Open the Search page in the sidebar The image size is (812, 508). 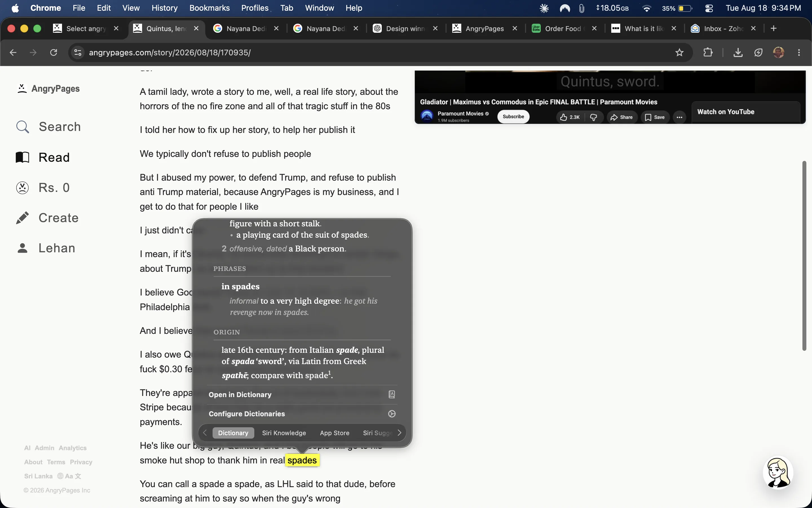click(x=49, y=127)
